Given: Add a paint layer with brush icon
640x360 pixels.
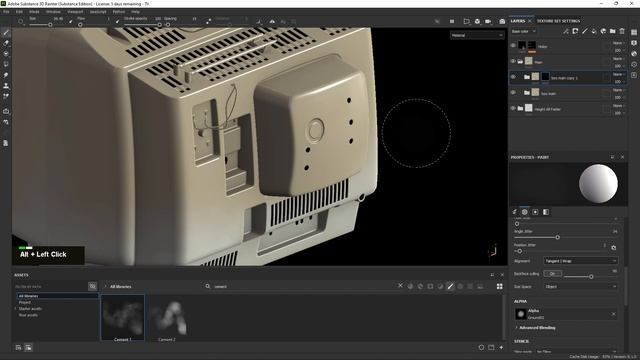Looking at the screenshot, I should click(x=584, y=31).
